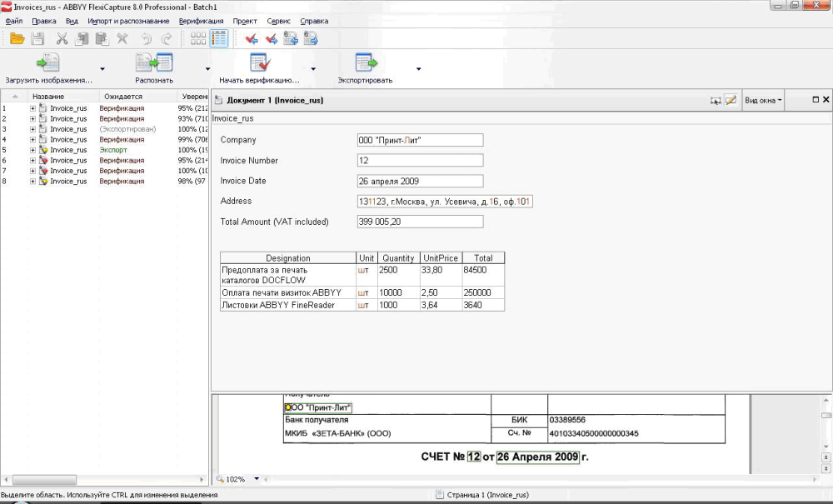
Task: Click the undo arrow icon
Action: (146, 39)
